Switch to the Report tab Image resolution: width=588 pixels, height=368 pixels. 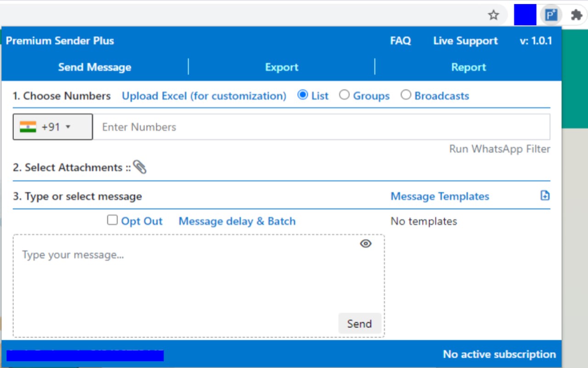469,67
